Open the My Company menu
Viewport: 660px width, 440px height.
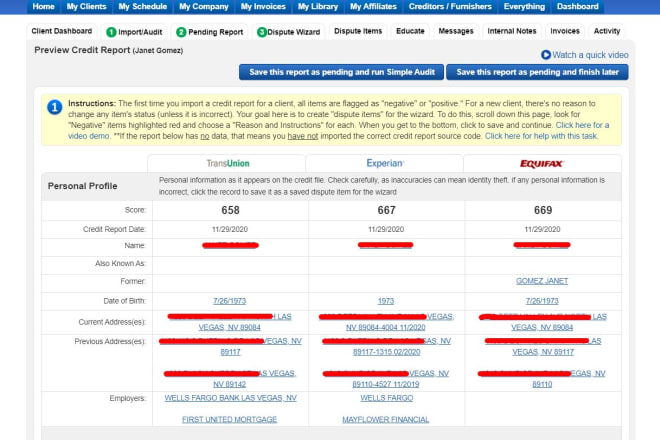click(204, 7)
